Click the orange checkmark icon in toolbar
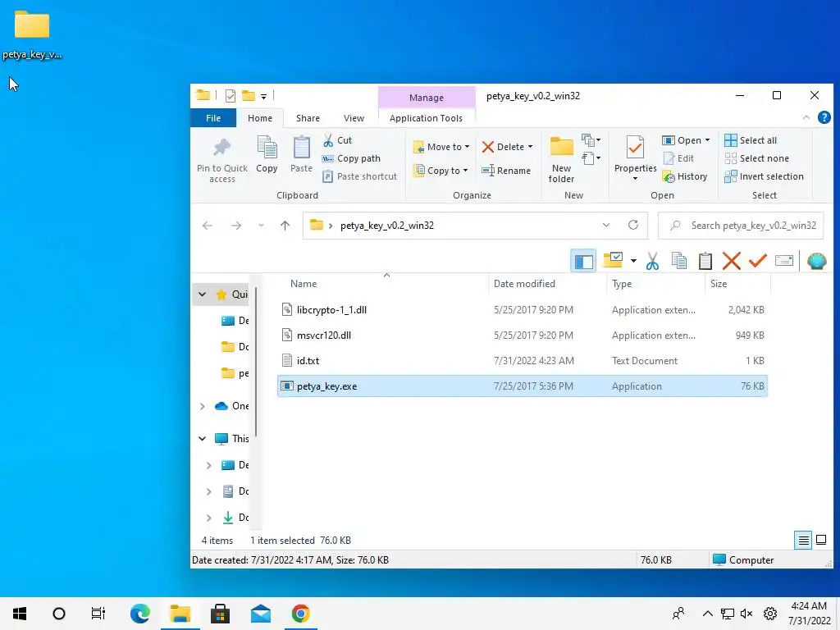The width and height of the screenshot is (840, 630). [757, 261]
